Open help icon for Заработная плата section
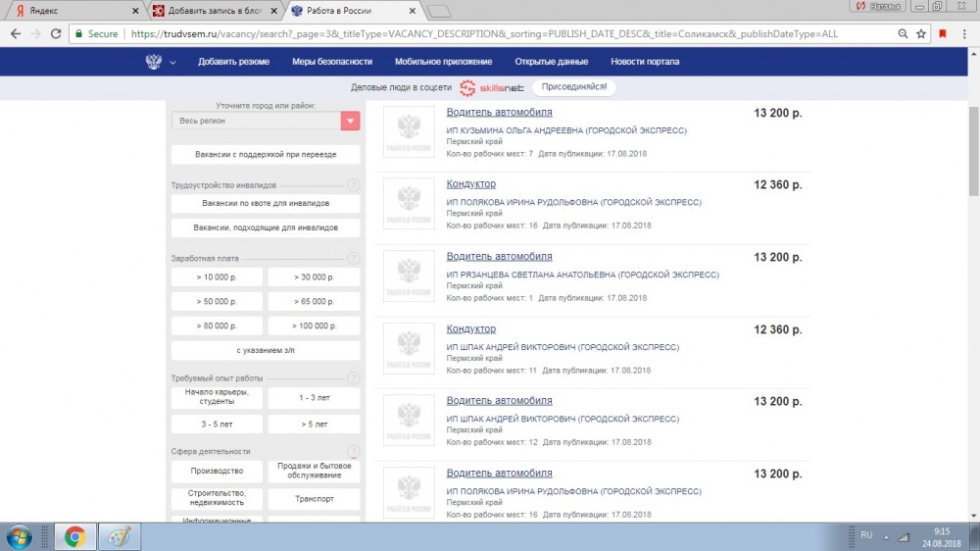The width and height of the screenshot is (980, 551). pos(353,259)
